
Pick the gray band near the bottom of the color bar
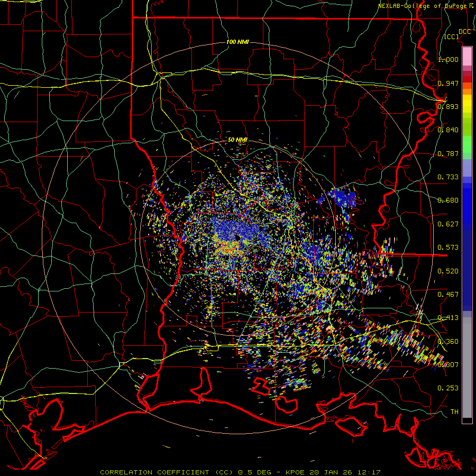click(x=467, y=368)
